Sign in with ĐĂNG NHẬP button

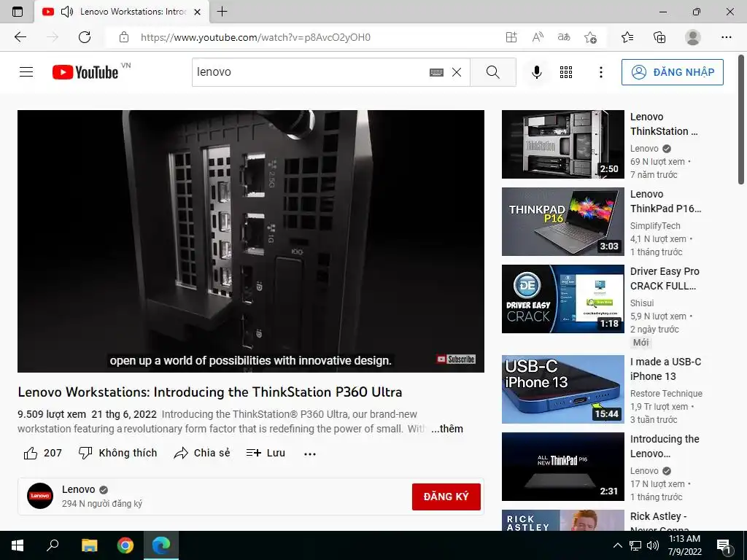click(x=672, y=72)
